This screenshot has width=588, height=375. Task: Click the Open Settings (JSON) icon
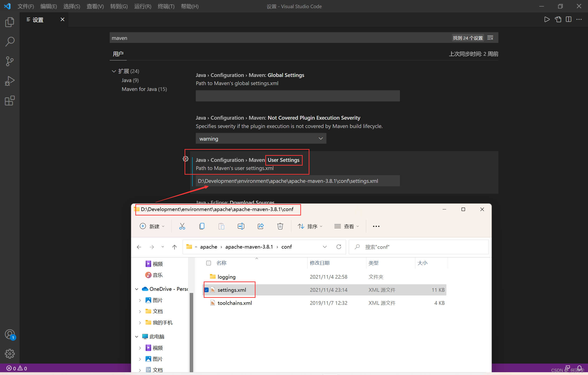pos(558,19)
